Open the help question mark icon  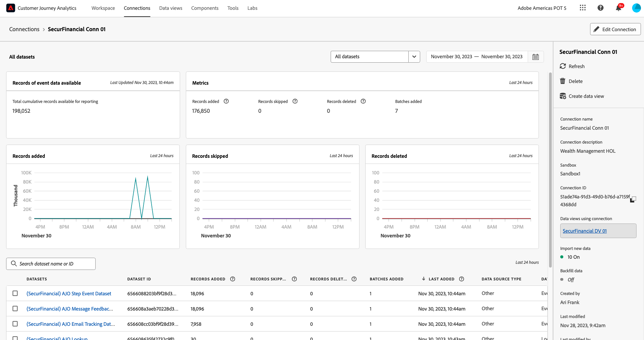[x=600, y=8]
